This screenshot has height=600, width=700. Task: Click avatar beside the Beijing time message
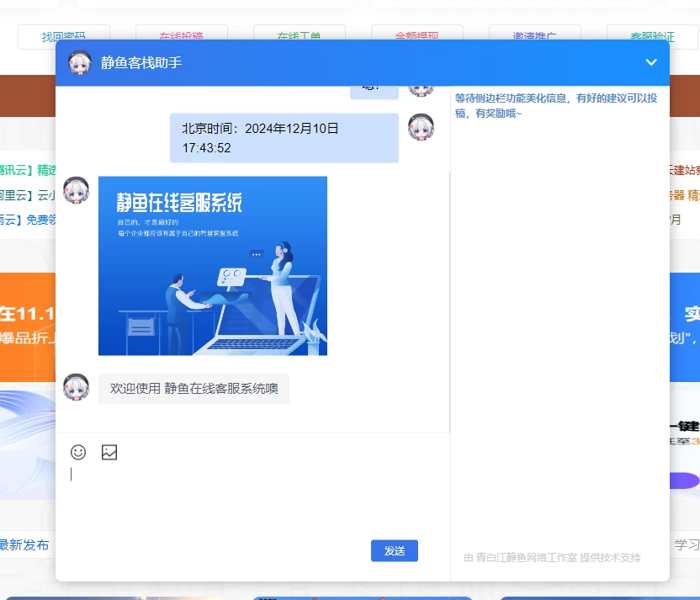(x=421, y=127)
